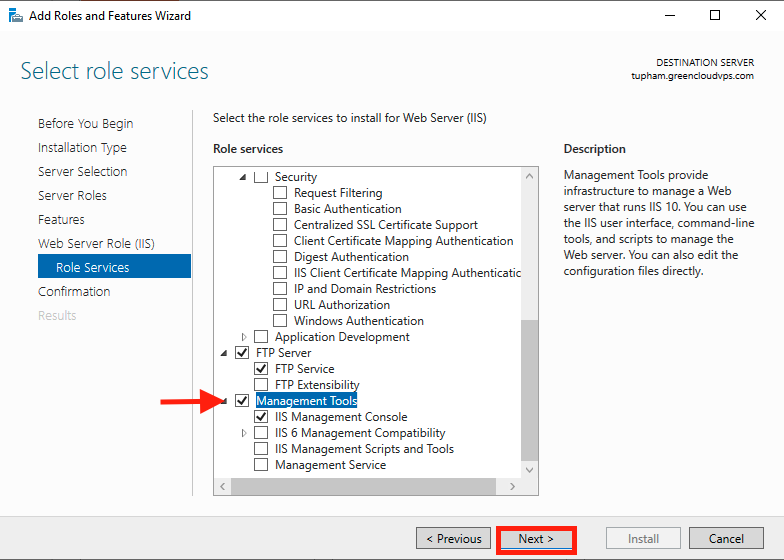Click the horizontal scroll right arrow
This screenshot has height=560, width=784.
(x=512, y=486)
